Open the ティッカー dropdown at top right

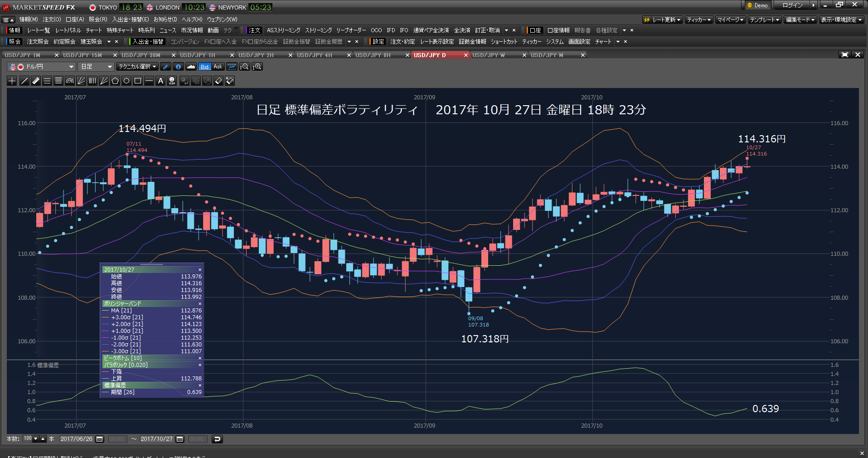699,20
